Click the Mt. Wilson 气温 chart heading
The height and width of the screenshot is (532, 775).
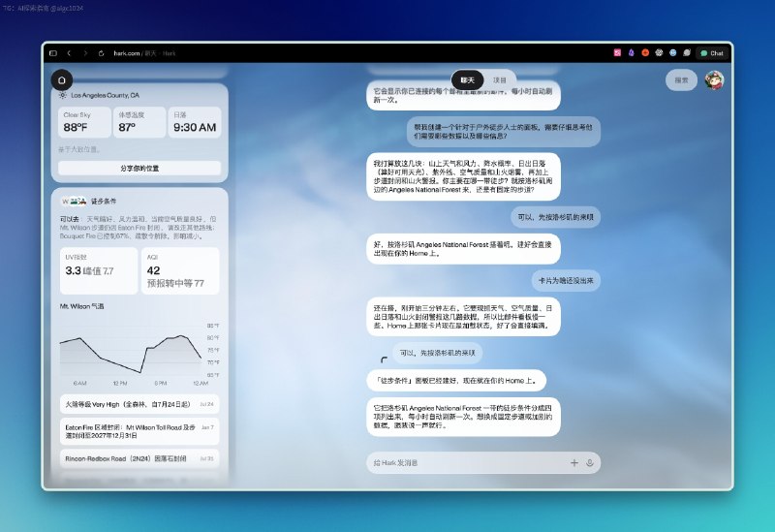click(x=81, y=306)
